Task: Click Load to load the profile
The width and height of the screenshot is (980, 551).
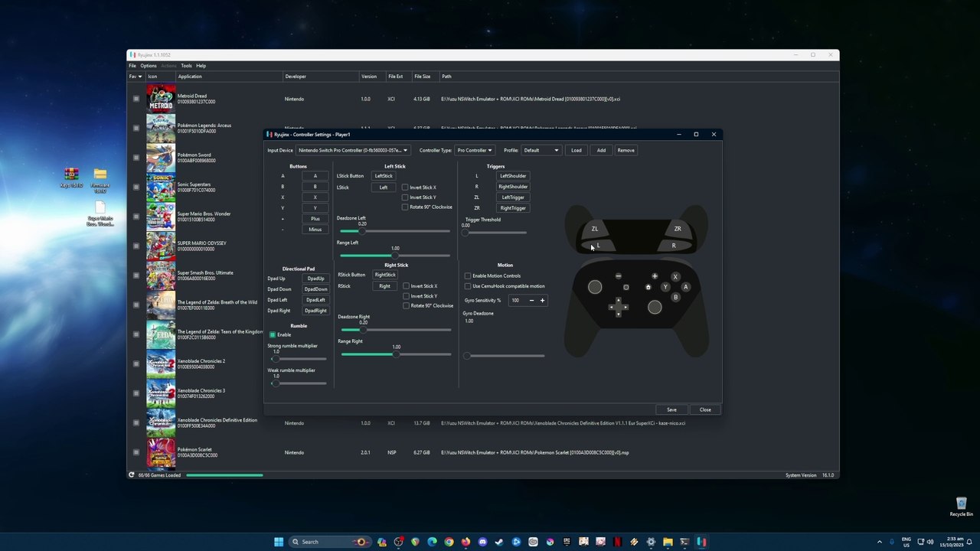Action: [x=577, y=150]
